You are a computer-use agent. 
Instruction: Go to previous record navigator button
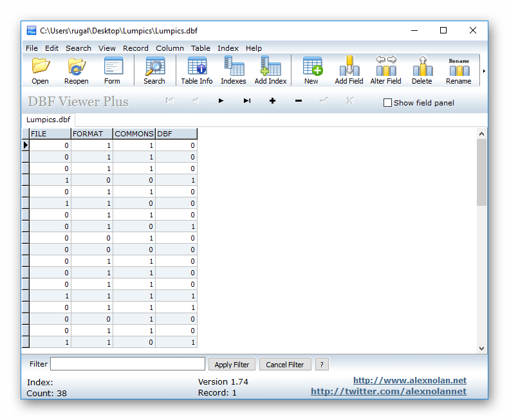pos(196,100)
